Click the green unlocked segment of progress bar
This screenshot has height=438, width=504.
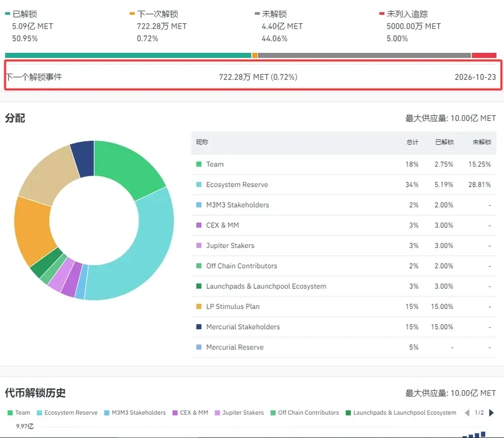[128, 55]
